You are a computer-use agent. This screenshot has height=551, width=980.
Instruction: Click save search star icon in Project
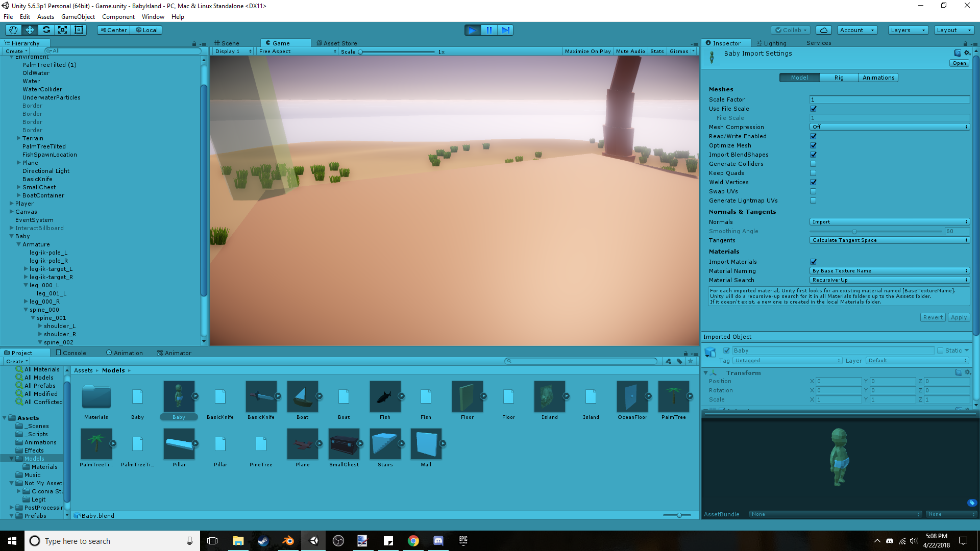(x=691, y=361)
